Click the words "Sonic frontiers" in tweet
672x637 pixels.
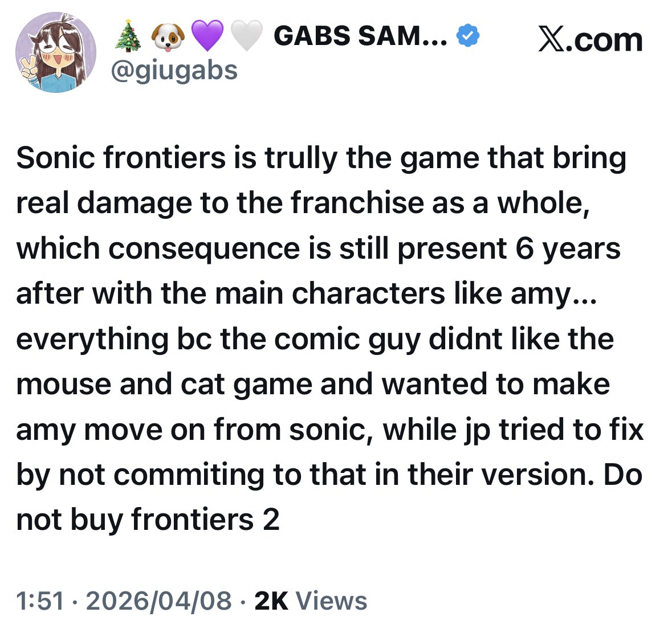tap(121, 158)
